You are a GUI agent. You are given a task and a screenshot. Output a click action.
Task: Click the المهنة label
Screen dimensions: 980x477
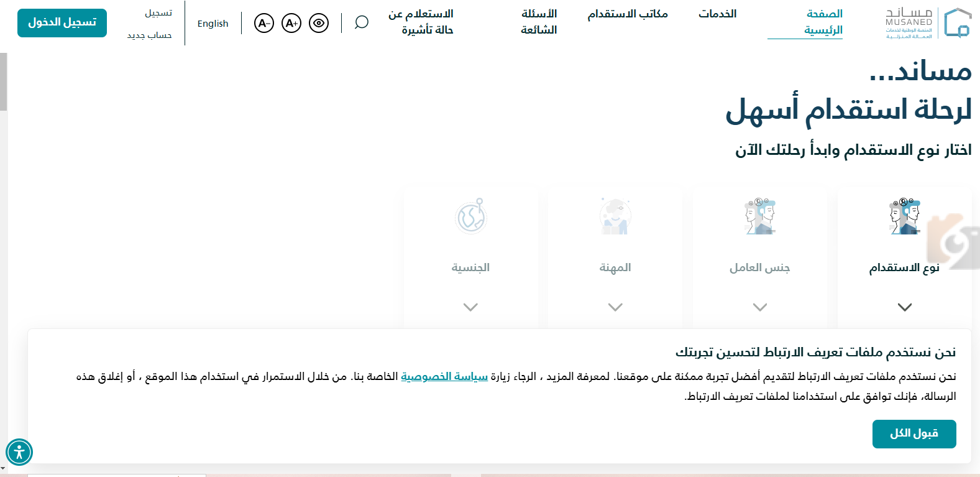[615, 268]
